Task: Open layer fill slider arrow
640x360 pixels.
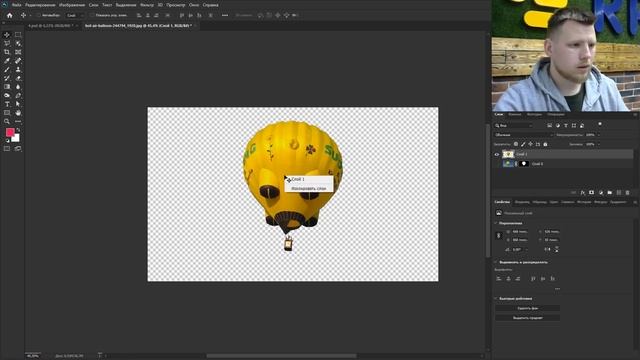Action: pos(599,144)
